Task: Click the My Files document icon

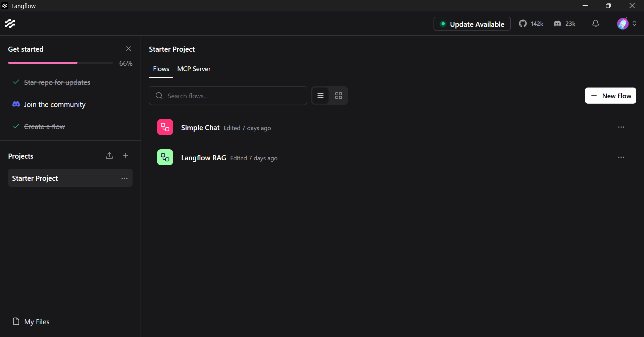Action: [x=16, y=321]
